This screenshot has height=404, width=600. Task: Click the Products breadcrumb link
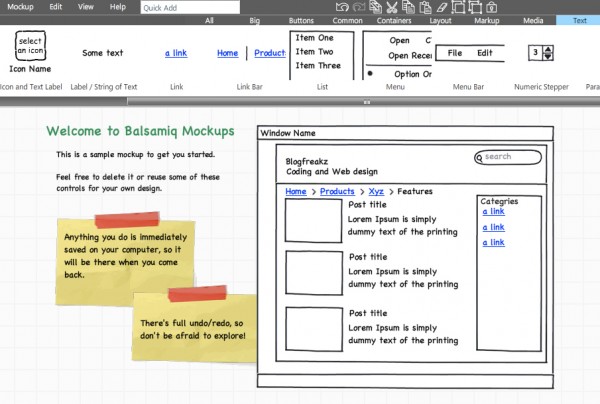pos(337,191)
